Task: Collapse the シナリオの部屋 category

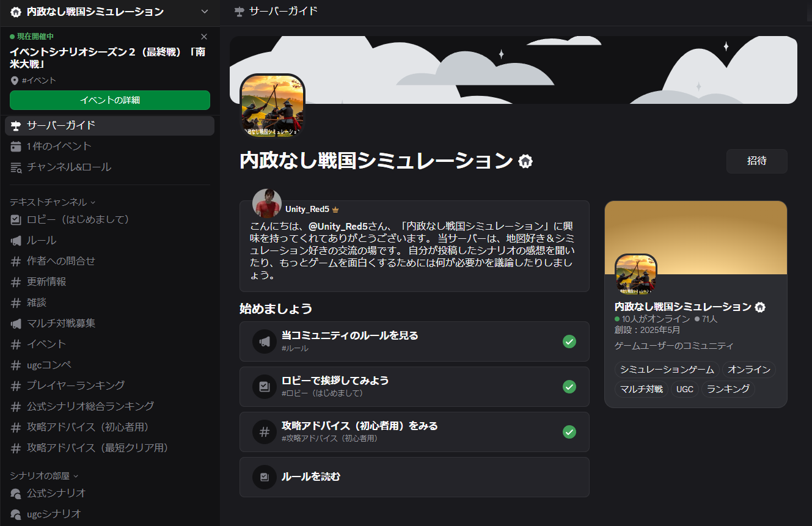Action: [44, 475]
